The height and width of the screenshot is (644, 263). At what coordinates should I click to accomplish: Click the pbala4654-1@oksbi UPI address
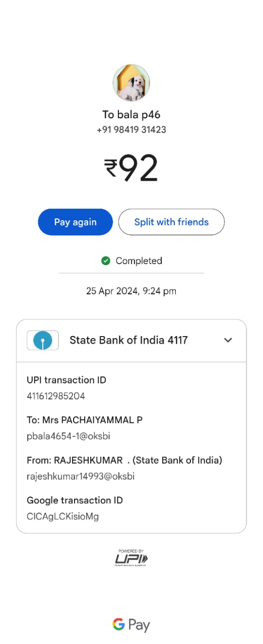pyautogui.click(x=62, y=436)
